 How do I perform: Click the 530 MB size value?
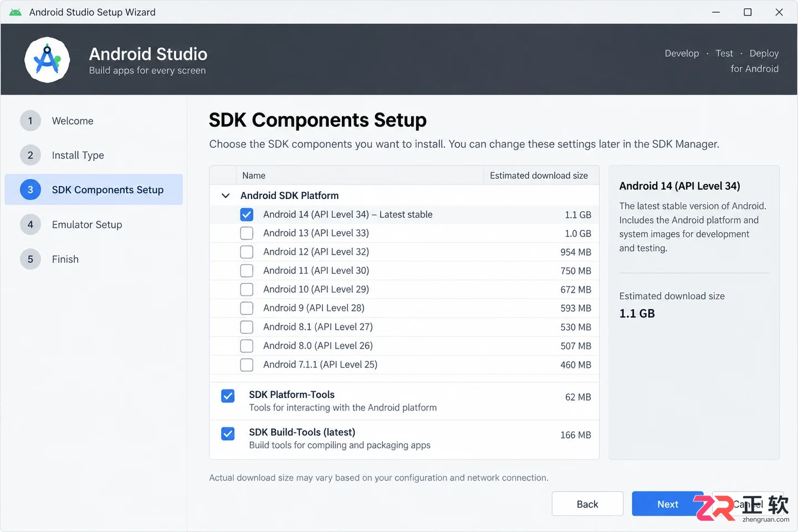coord(576,327)
